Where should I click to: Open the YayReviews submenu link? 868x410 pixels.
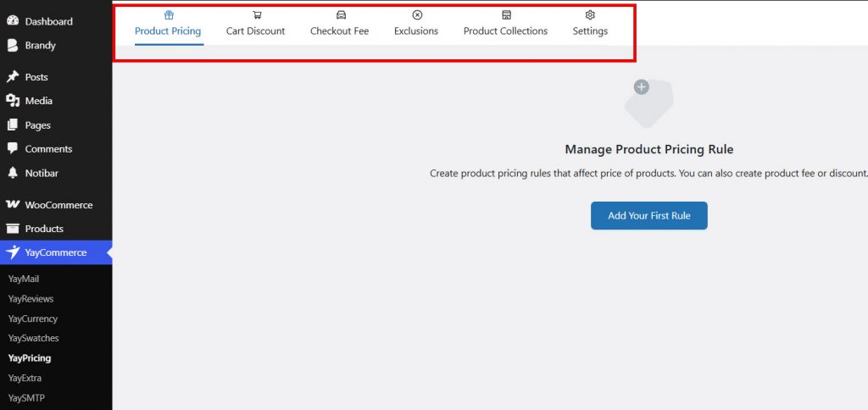tap(31, 299)
